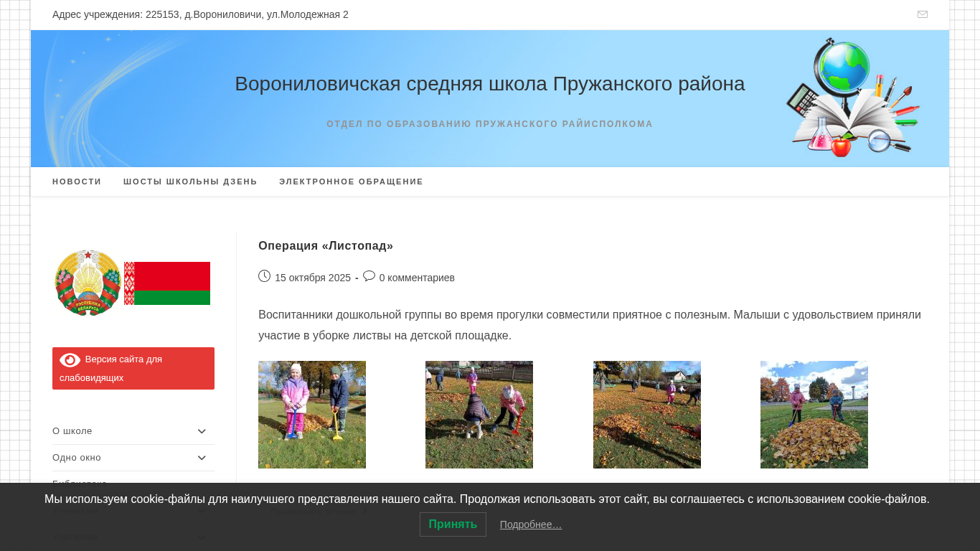Click the email envelope icon in top bar

coord(922,14)
